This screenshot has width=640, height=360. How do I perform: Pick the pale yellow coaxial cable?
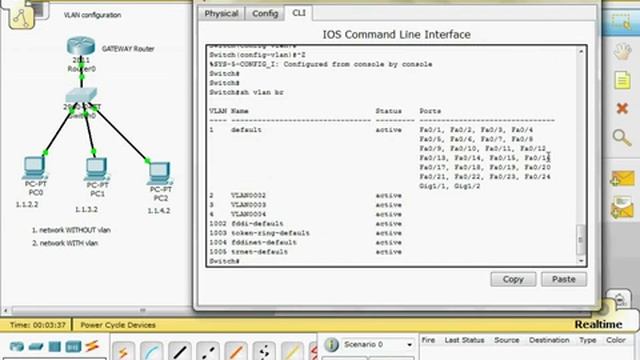[292, 351]
